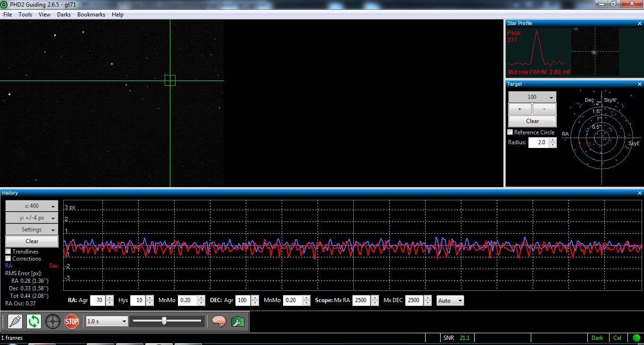Open the Tools menu
644x345 pixels.
25,15
